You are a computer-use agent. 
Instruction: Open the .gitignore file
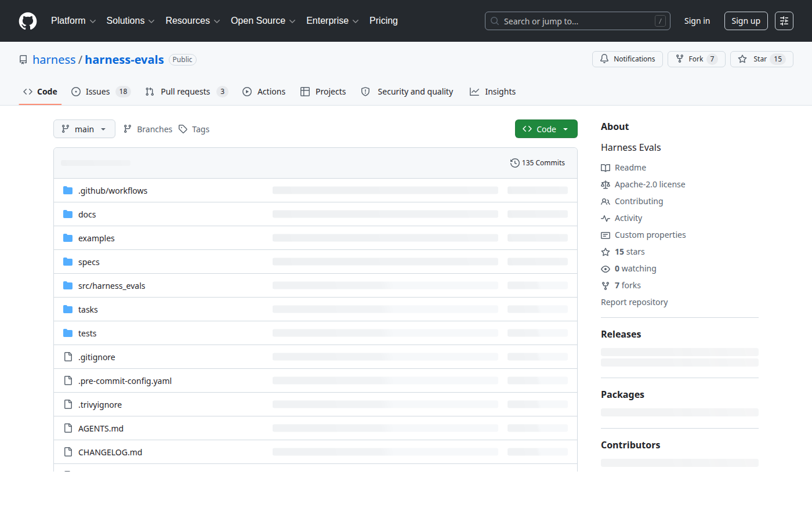(x=97, y=357)
